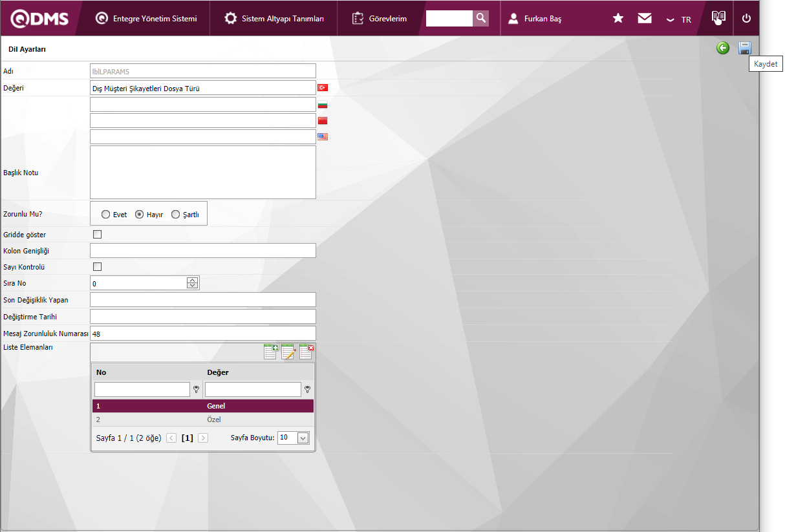The width and height of the screenshot is (785, 532).
Task: Expand the TR language selector
Action: coord(679,19)
